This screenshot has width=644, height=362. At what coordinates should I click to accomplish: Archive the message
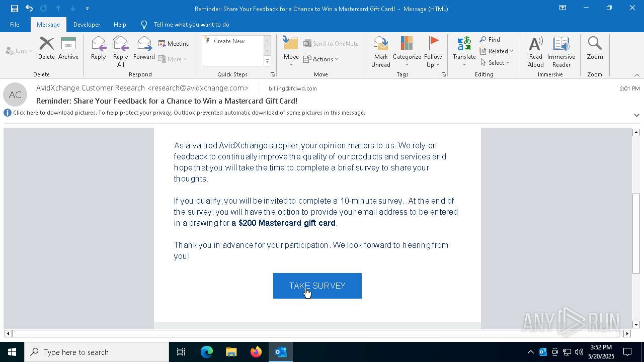click(x=68, y=48)
